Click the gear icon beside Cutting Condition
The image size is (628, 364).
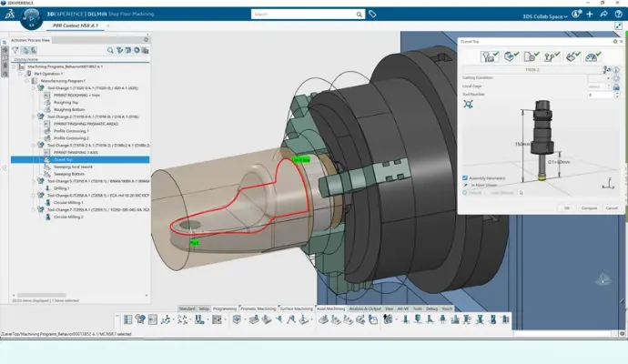(x=616, y=78)
